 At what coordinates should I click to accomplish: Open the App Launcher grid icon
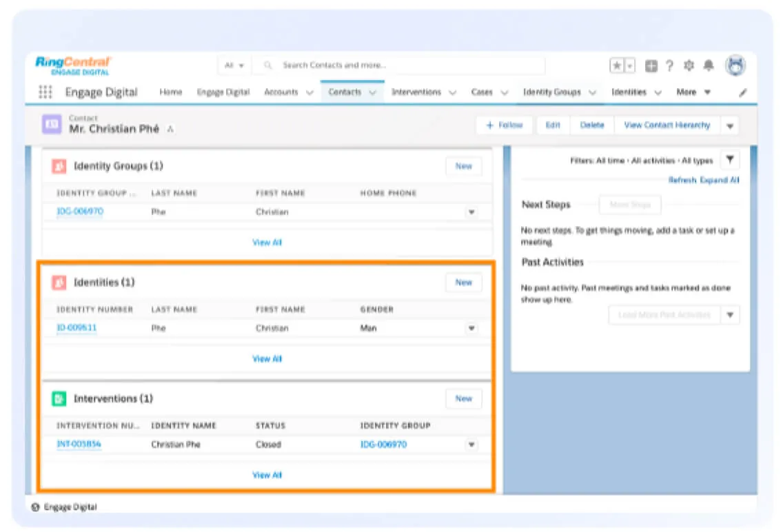pos(45,92)
